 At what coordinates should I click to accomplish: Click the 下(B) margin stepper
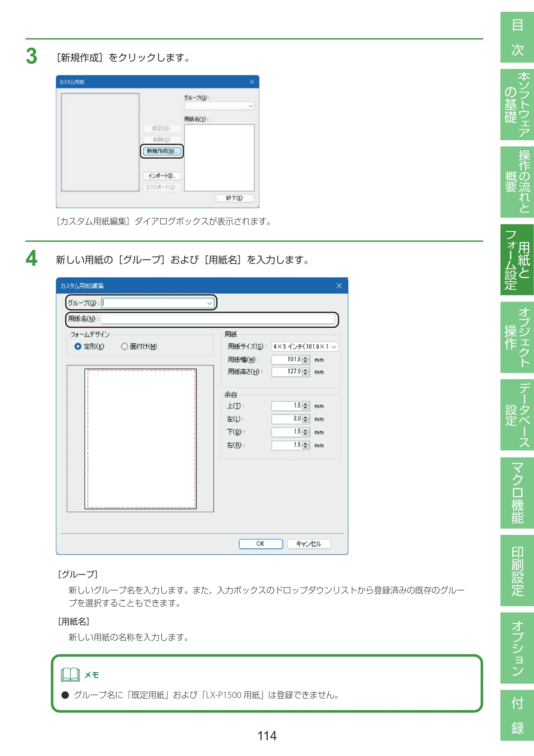[x=306, y=432]
